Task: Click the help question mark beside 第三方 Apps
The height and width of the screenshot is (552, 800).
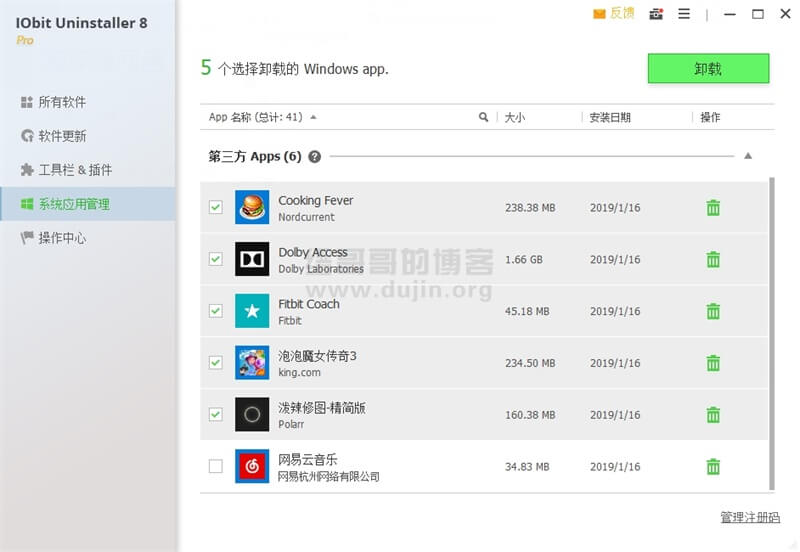Action: [x=315, y=157]
